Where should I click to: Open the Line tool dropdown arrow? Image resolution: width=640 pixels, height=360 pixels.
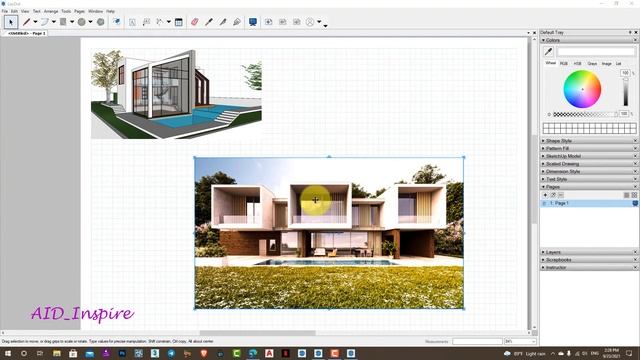35,22
